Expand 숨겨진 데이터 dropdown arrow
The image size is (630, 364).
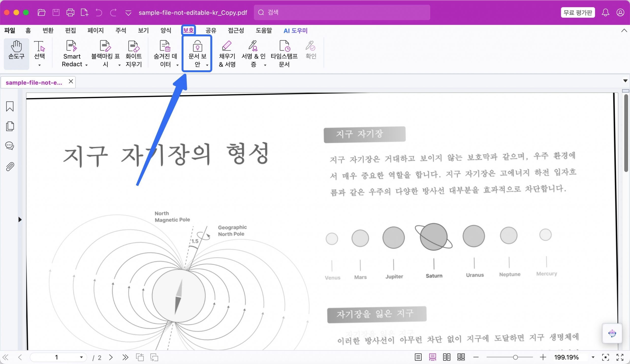(177, 65)
